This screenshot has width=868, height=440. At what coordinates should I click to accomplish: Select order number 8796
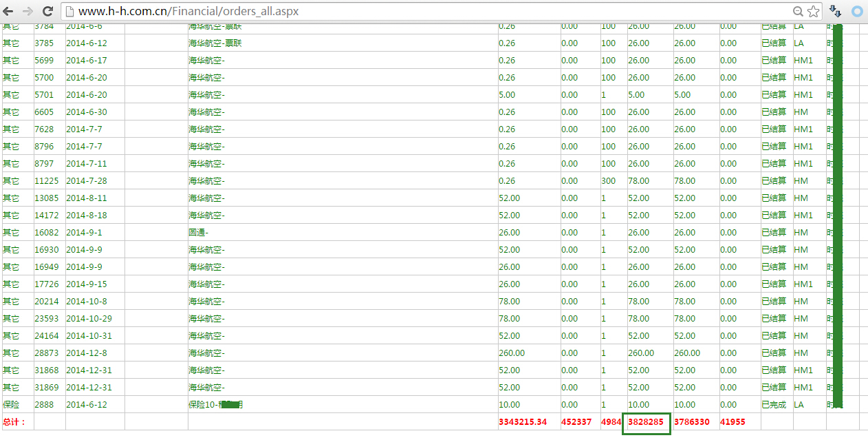[x=44, y=146]
